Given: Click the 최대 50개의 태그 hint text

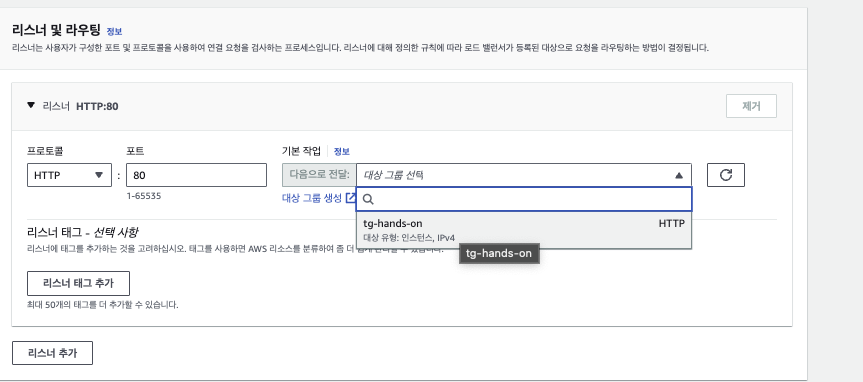Looking at the screenshot, I should pyautogui.click(x=102, y=304).
